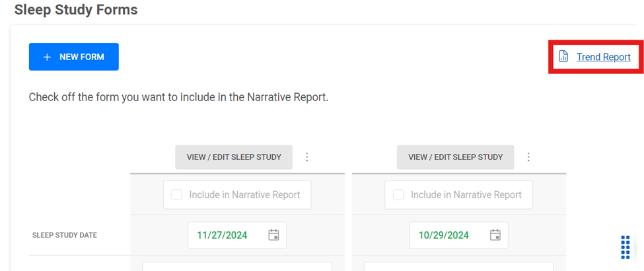Click the 11/27/2024 date input field
Screen dimensions: 644x271
237,235
